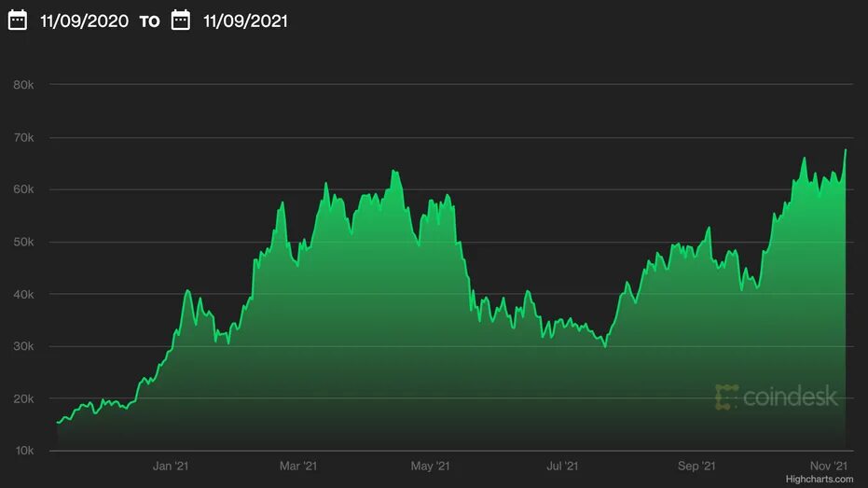Select the end date 11/09/2021 field
The image size is (868, 488).
click(245, 21)
